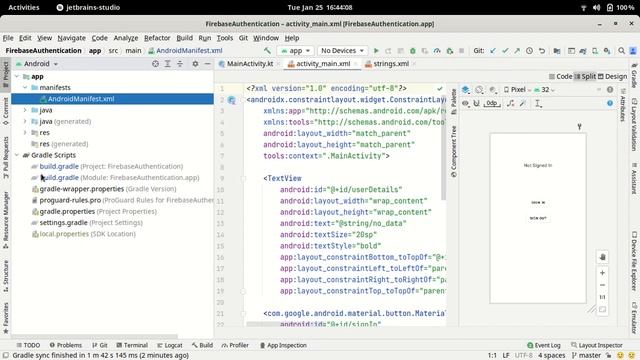Viewport: 640px width, 360px height.
Task: Click Zoom to Fit Screen icon
Action: pos(602,309)
